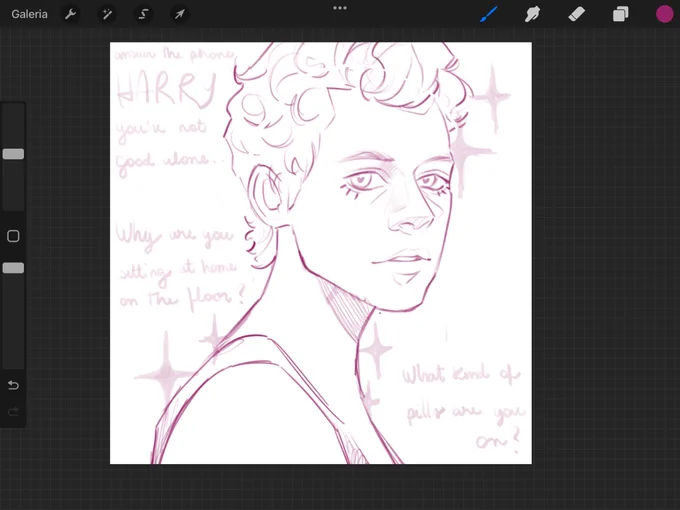The image size is (680, 510).
Task: Select the Brush tool
Action: tap(489, 14)
